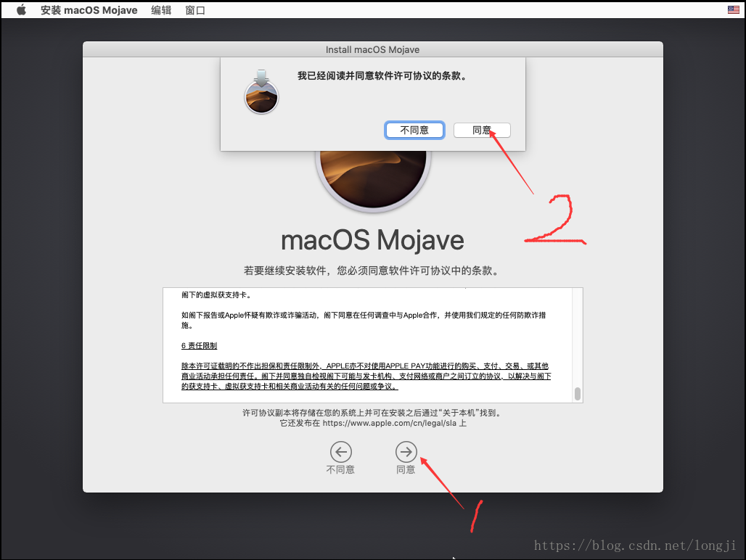This screenshot has width=746, height=560.
Task: Open the 编辑 menu
Action: pyautogui.click(x=161, y=10)
